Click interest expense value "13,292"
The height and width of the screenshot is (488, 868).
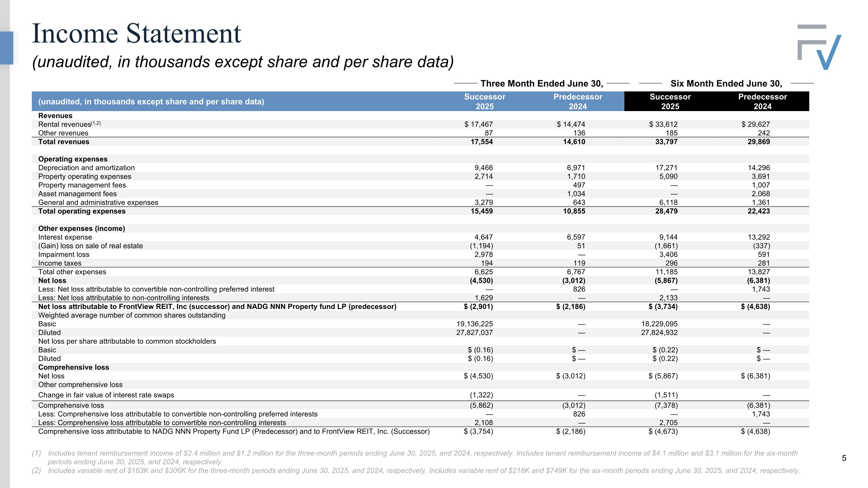[x=759, y=237]
